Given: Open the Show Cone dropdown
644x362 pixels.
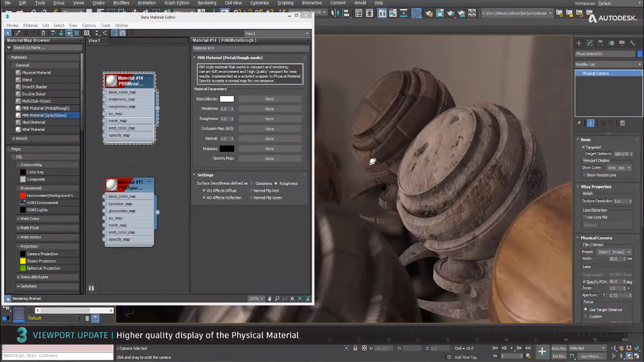Looking at the screenshot, I should pyautogui.click(x=619, y=168).
